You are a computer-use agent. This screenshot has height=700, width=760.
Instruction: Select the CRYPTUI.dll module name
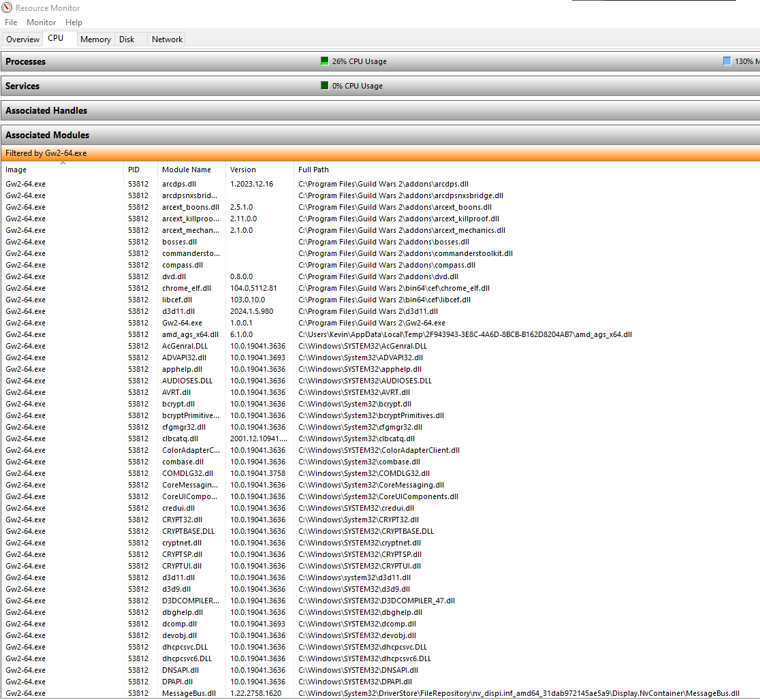pyautogui.click(x=182, y=567)
